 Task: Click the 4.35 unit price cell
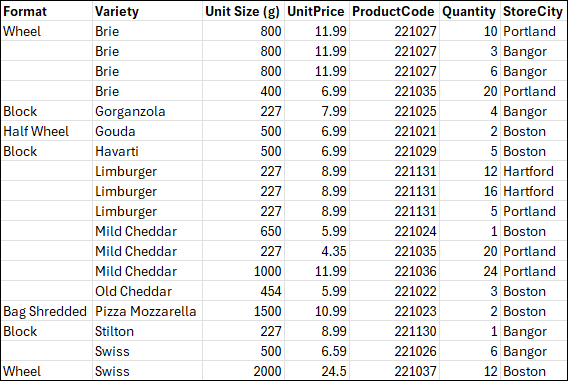pos(317,251)
